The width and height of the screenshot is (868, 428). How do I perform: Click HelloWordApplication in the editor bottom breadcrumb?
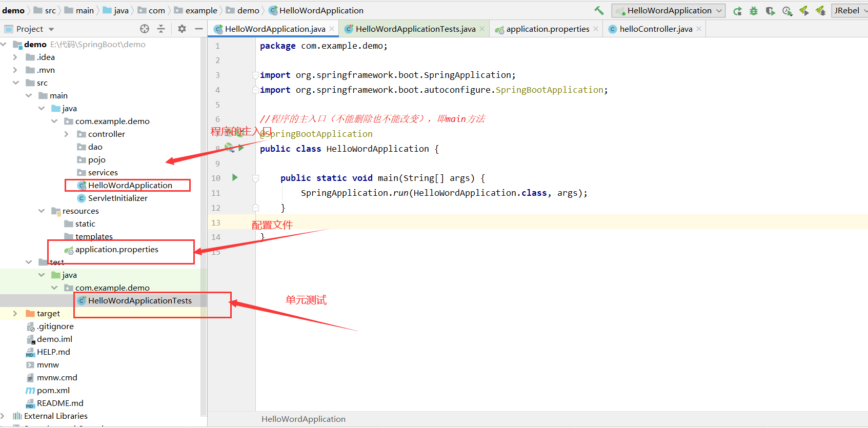(x=304, y=419)
